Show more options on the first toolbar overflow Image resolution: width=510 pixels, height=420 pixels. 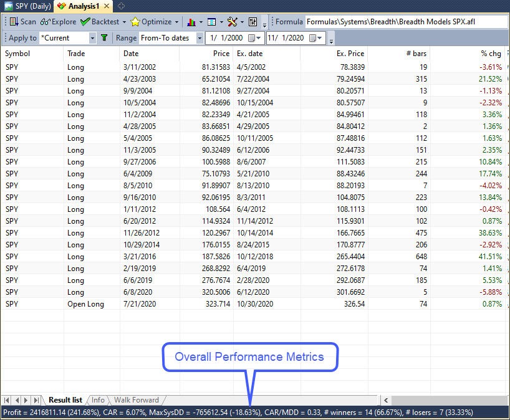264,24
